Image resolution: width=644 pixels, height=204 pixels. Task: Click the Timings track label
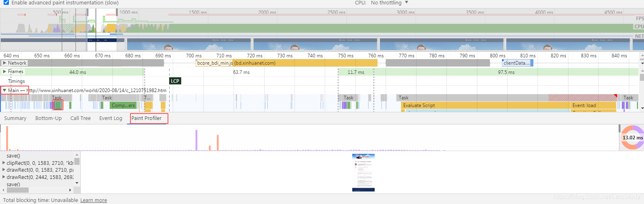tap(16, 81)
